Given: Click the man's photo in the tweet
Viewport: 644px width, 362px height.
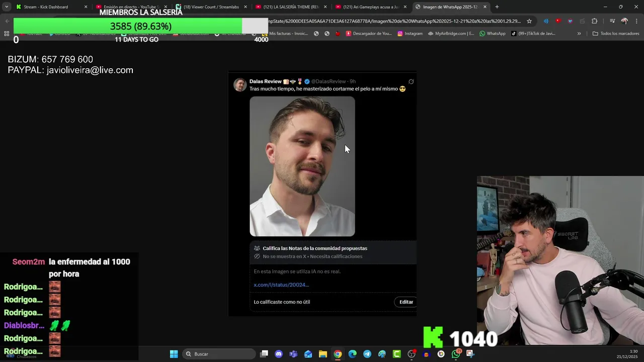Looking at the screenshot, I should pos(302,166).
